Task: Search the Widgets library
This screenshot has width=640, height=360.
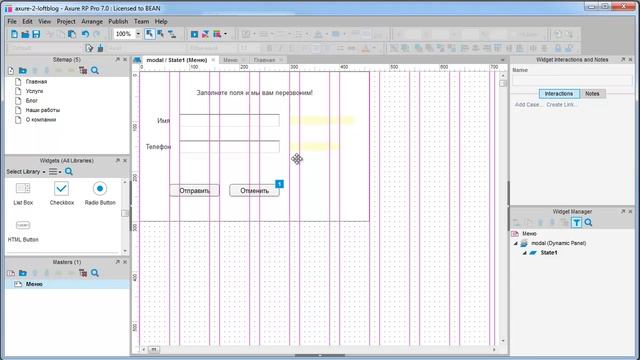Action: (x=69, y=172)
